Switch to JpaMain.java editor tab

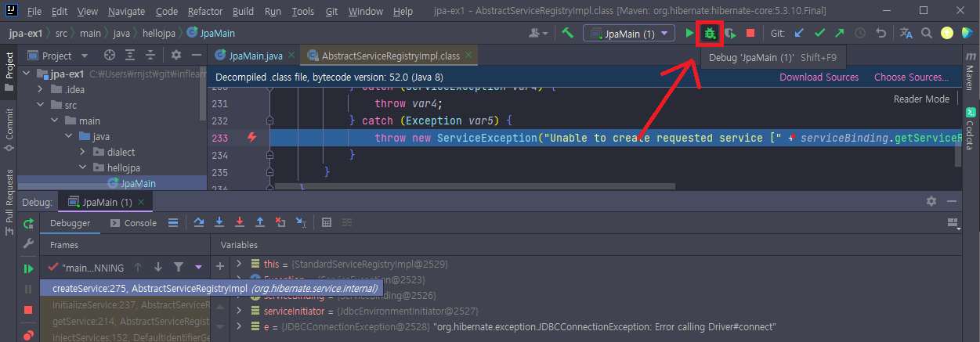tap(255, 56)
